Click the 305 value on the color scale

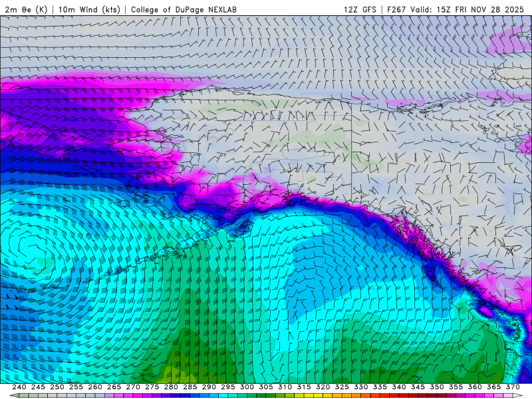click(266, 387)
